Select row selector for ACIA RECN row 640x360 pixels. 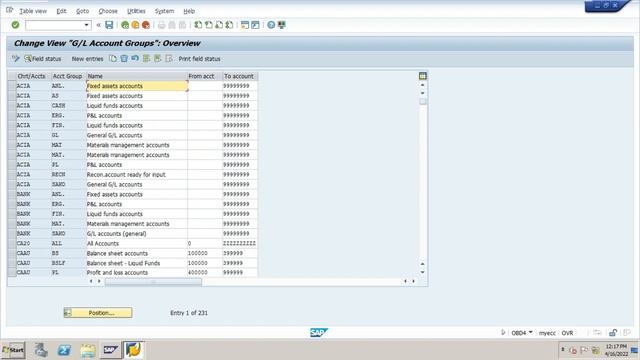[x=12, y=174]
